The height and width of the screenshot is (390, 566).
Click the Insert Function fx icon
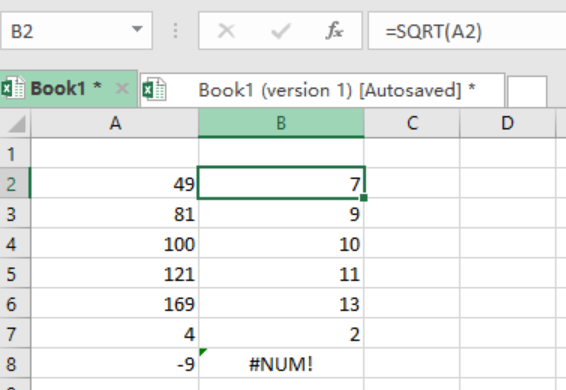[x=334, y=31]
